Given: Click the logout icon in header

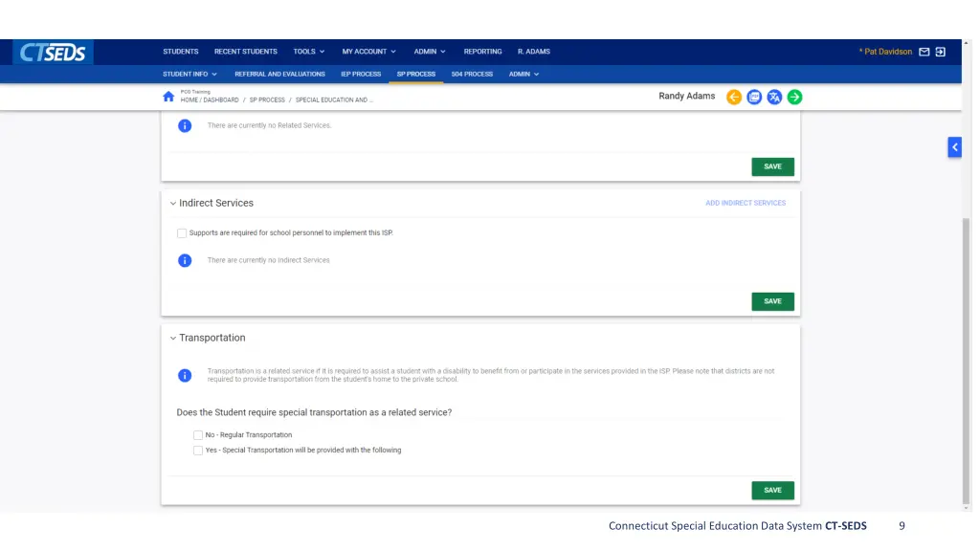Looking at the screenshot, I should [941, 52].
